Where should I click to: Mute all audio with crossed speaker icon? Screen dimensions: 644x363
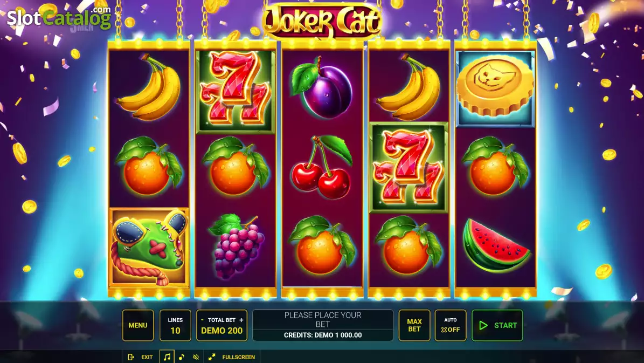[x=196, y=357]
